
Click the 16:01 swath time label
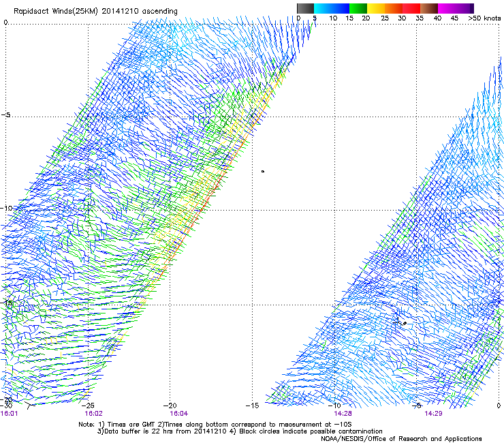[x=9, y=413]
